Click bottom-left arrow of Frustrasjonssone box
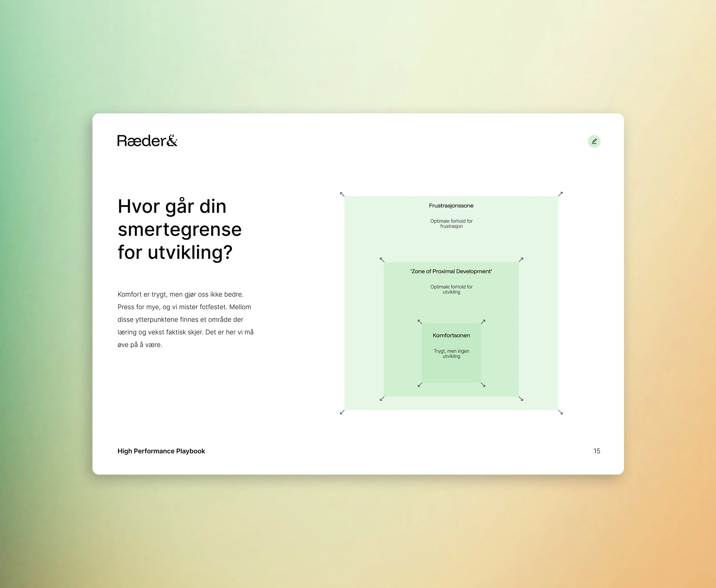The width and height of the screenshot is (716, 588). tap(342, 412)
